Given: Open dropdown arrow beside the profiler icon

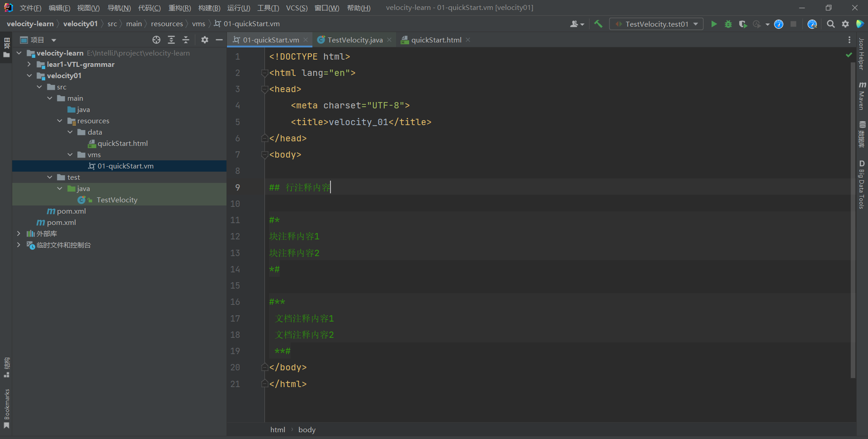Looking at the screenshot, I should click(768, 24).
